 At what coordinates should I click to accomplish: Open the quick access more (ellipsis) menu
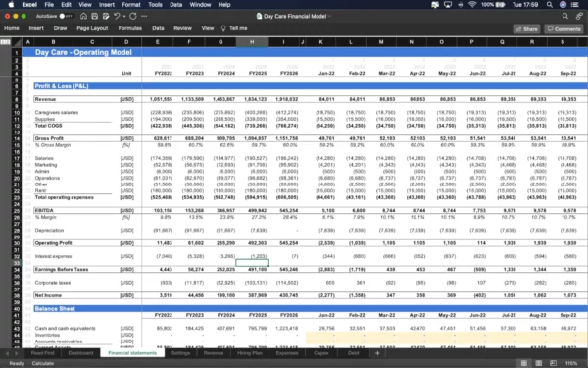point(144,16)
